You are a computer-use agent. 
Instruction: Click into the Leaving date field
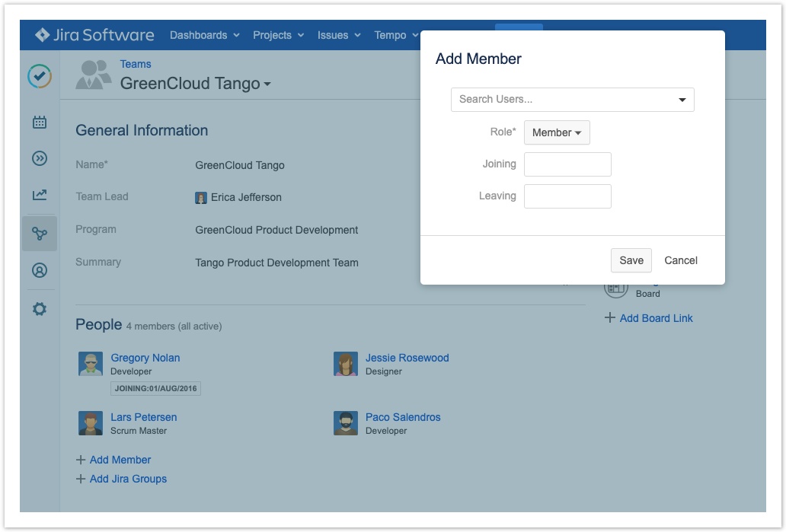[567, 196]
